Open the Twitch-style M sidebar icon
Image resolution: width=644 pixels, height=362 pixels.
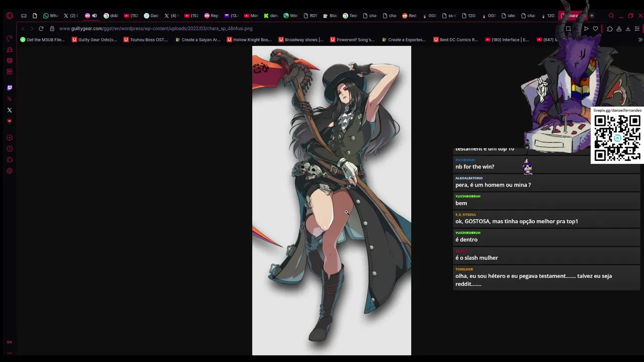[10, 72]
